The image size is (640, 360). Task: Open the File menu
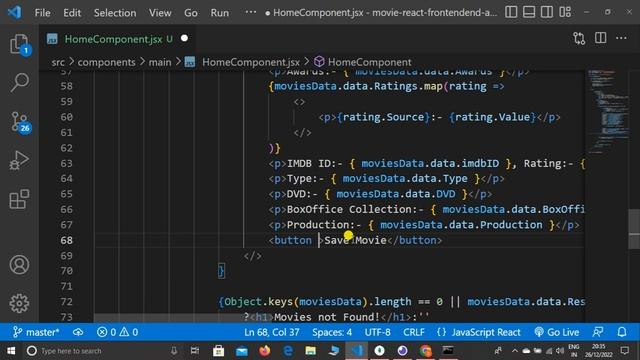point(42,13)
